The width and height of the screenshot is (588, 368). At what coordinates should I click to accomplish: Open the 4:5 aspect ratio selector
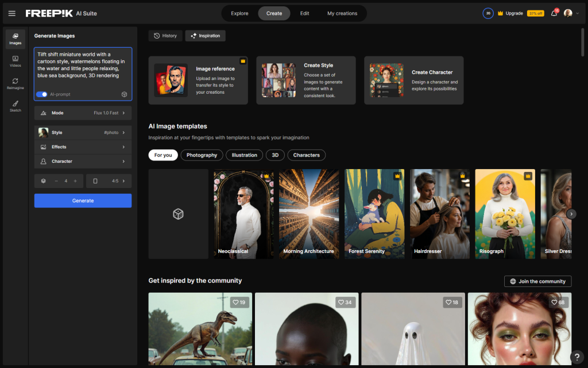click(109, 181)
